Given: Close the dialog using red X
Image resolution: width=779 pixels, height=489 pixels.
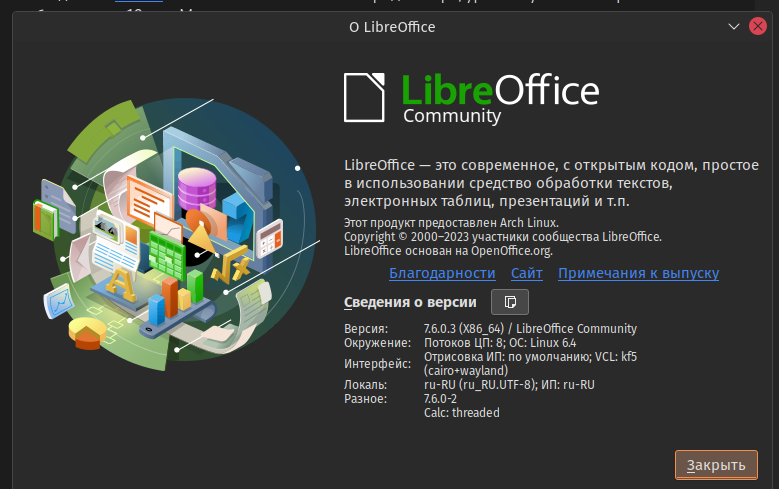Looking at the screenshot, I should click(x=758, y=26).
